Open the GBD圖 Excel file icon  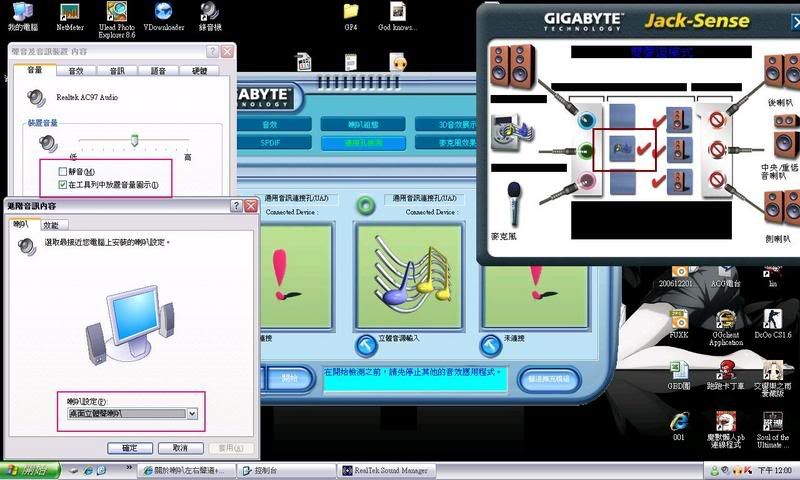click(x=679, y=375)
